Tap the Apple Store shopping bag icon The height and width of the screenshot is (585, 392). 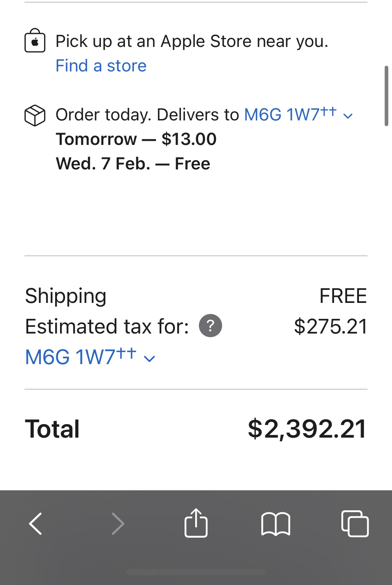pos(35,41)
